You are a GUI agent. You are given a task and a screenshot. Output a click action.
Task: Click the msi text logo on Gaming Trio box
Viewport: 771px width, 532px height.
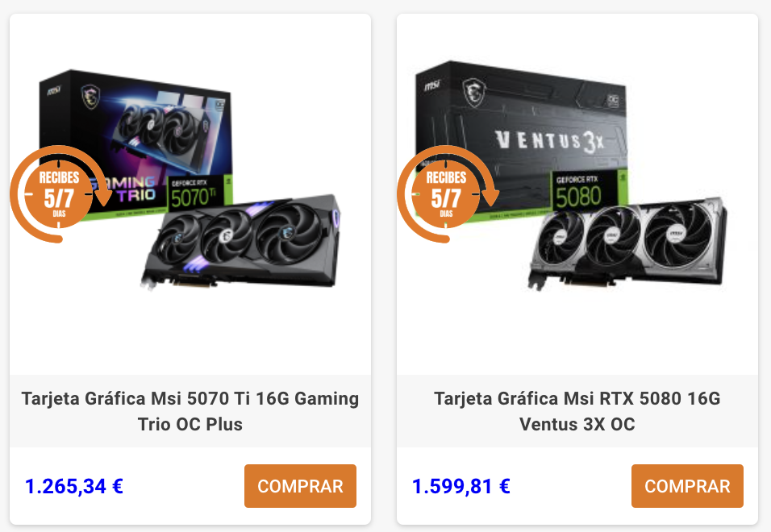pos(53,91)
